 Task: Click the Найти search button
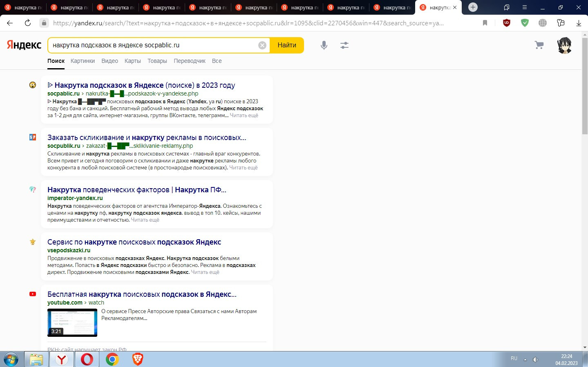coord(287,45)
